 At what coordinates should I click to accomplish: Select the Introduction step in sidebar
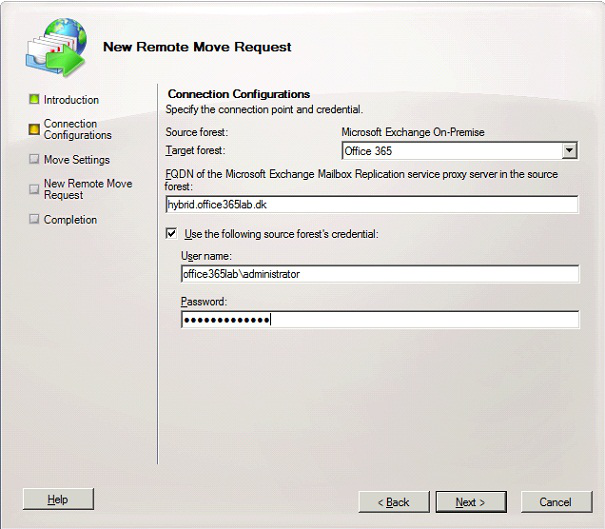pyautogui.click(x=71, y=100)
